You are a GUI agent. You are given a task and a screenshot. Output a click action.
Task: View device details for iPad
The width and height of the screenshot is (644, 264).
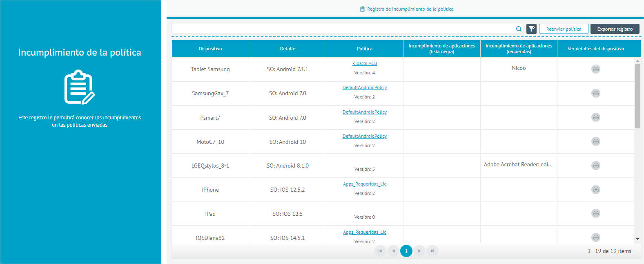pos(596,213)
